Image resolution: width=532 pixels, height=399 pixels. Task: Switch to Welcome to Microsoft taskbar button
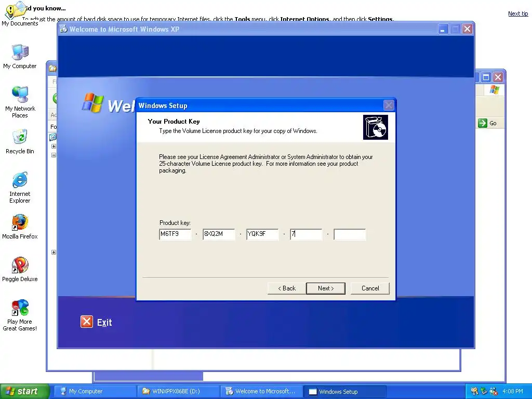(x=261, y=391)
